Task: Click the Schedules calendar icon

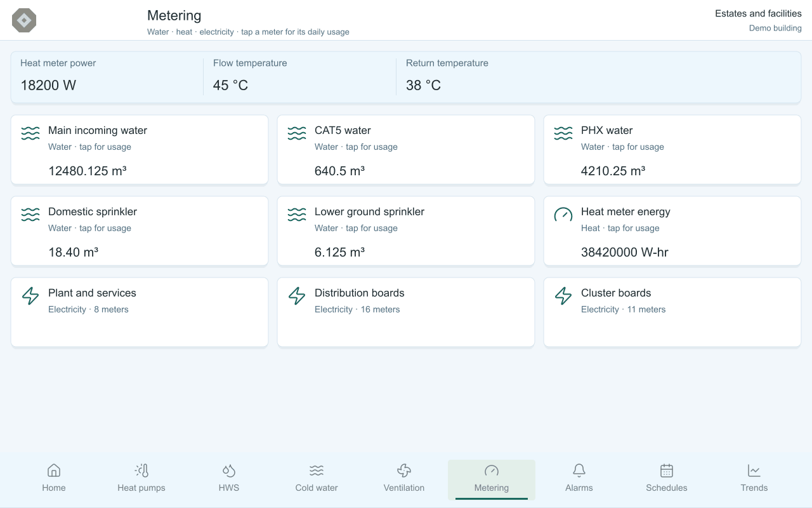Action: point(667,471)
